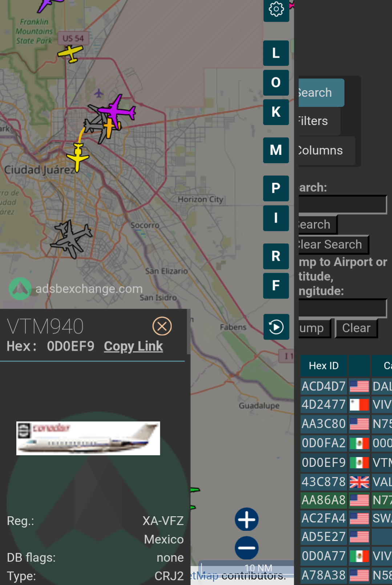Image resolution: width=392 pixels, height=585 pixels.
Task: Open the Columns tab
Action: (326, 151)
